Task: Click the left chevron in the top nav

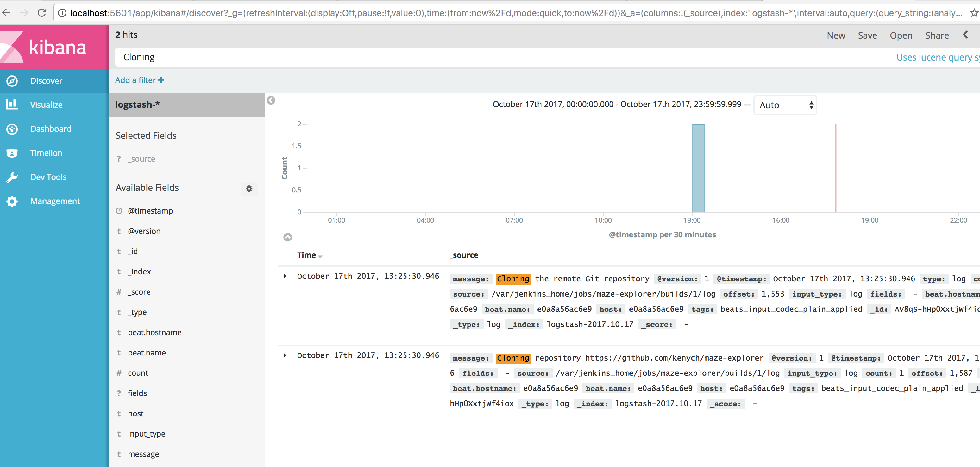Action: [x=965, y=35]
